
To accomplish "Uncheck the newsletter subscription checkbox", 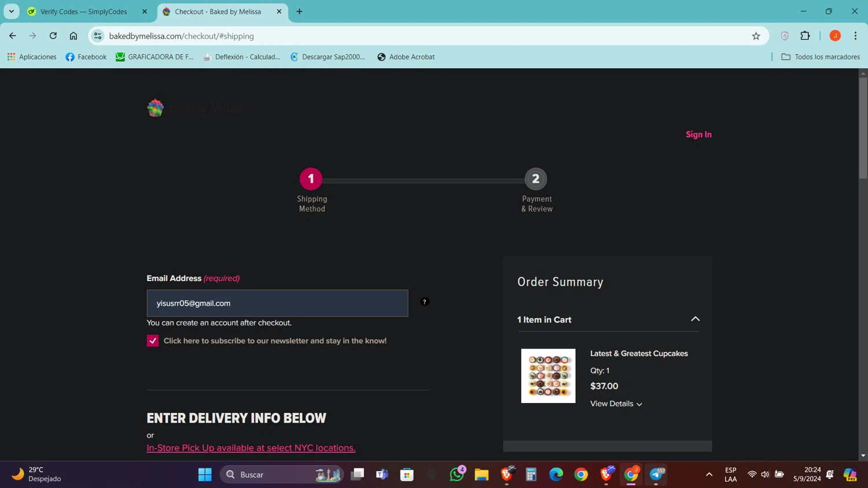I will tap(153, 341).
